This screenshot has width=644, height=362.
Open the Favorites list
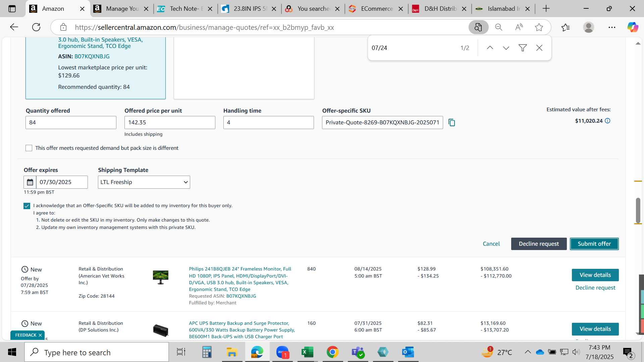(566, 27)
